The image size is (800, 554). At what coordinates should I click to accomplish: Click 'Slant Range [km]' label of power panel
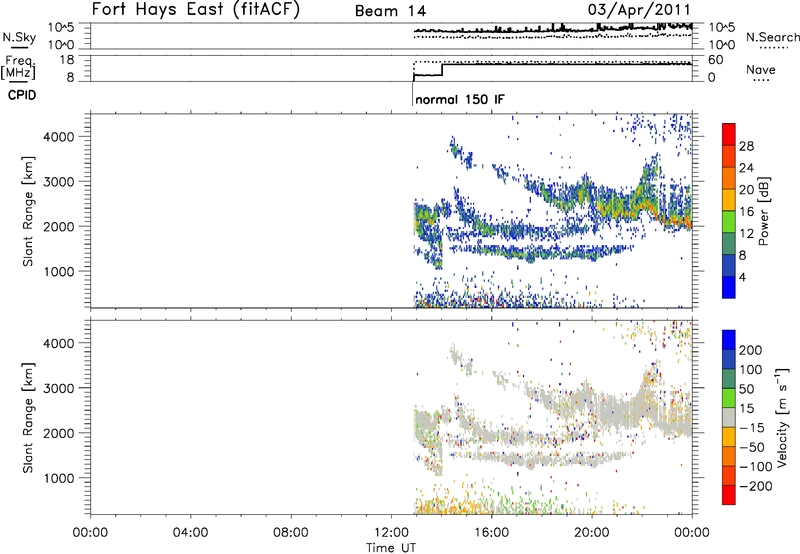(x=28, y=211)
